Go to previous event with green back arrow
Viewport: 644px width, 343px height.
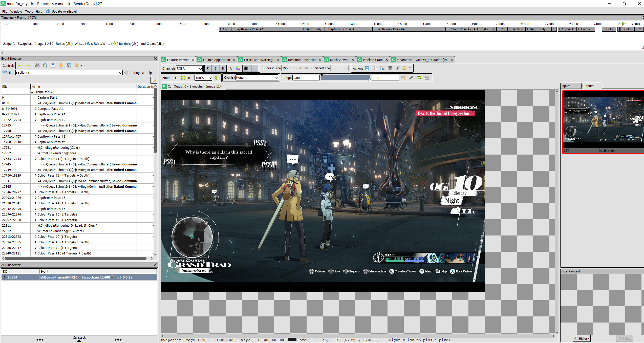20,66
